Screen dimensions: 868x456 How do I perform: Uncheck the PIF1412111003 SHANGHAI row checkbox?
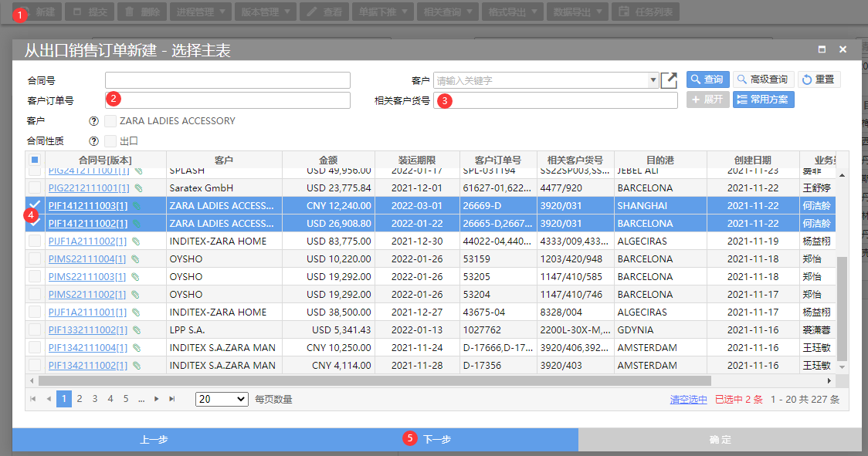[x=35, y=206]
